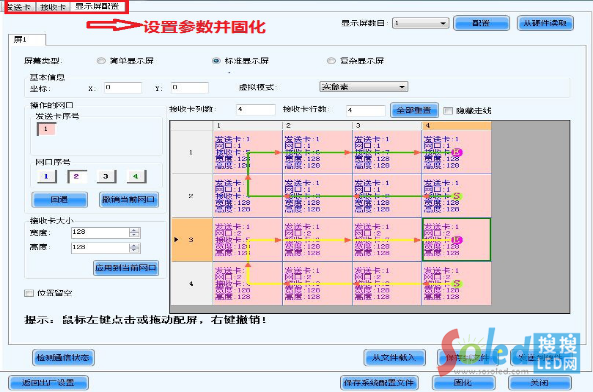Select green port number 4 button
The height and width of the screenshot is (392, 593).
pos(136,177)
